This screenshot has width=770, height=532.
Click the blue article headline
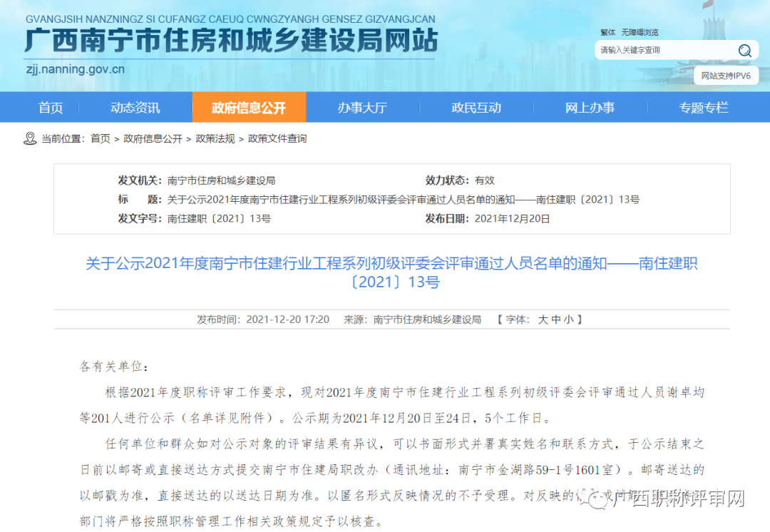[391, 272]
